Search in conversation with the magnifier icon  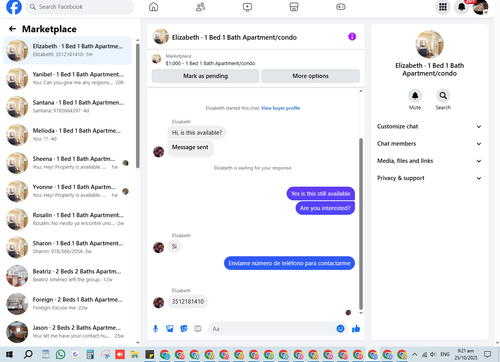coord(443,96)
